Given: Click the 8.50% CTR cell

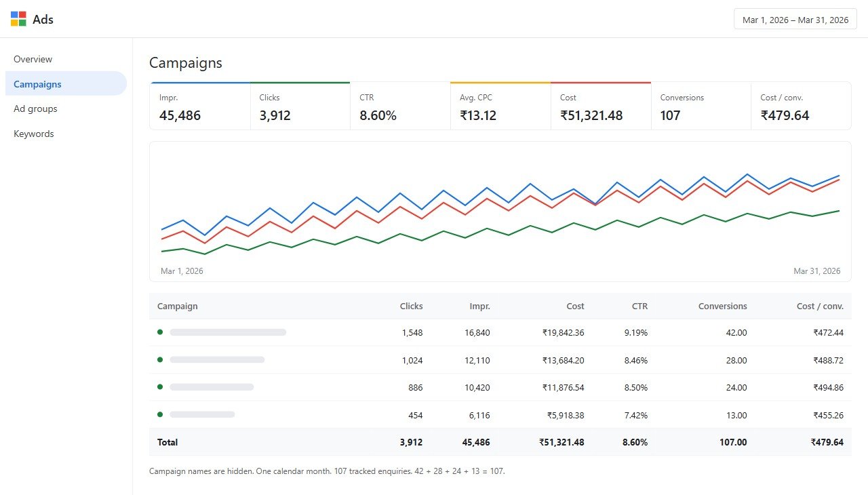Looking at the screenshot, I should 636,387.
